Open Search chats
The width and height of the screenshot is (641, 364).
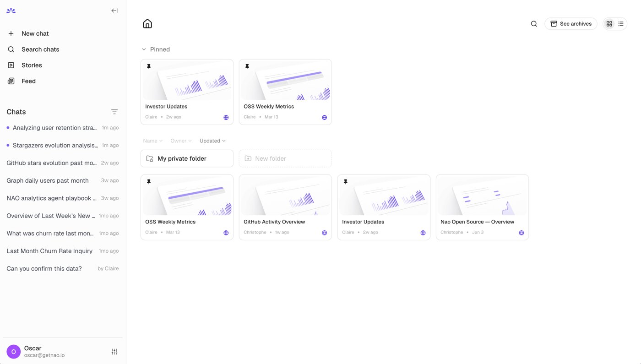63,49
